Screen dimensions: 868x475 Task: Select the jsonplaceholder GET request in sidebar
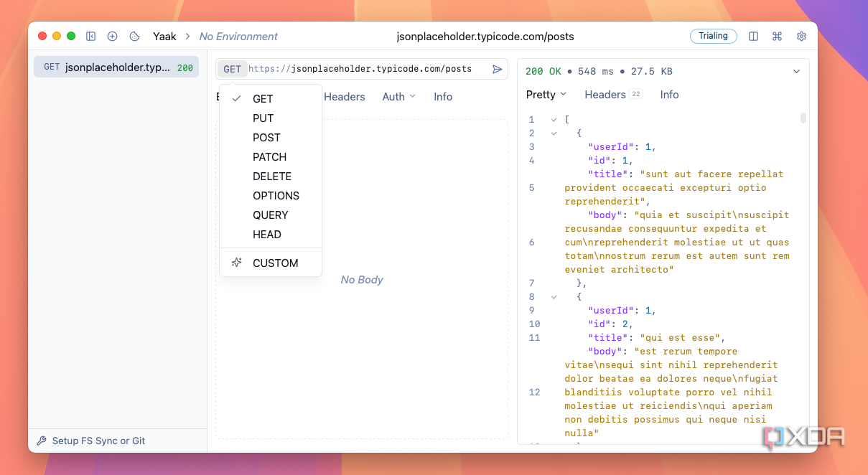(116, 67)
